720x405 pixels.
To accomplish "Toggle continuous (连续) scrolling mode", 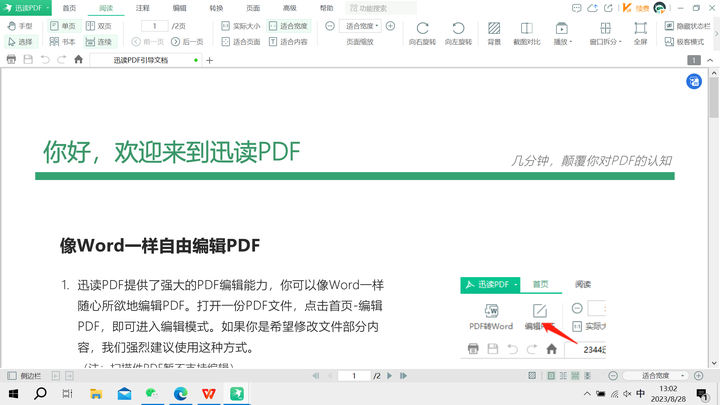I will tap(98, 42).
